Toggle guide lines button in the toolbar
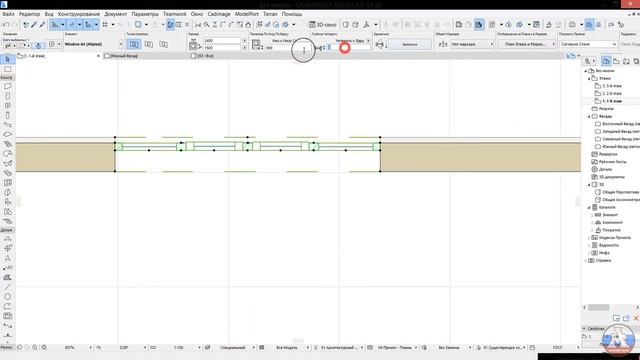The image size is (640, 360). pos(54,25)
